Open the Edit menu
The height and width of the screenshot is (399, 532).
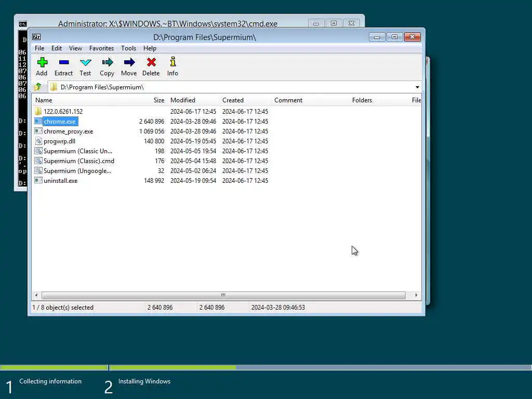56,48
